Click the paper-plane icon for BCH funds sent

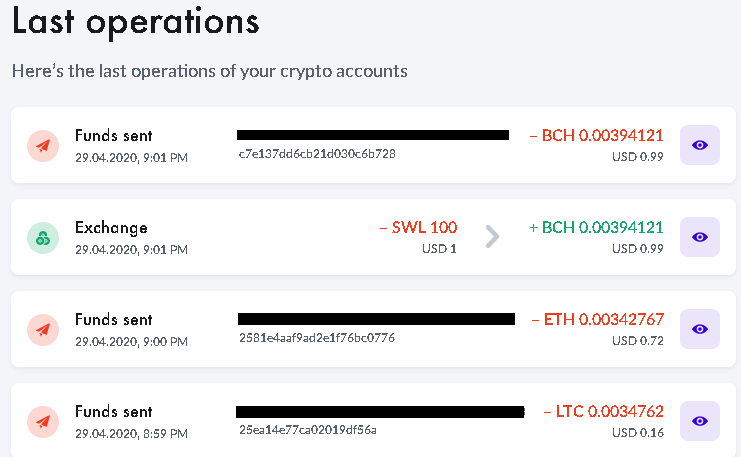coord(43,146)
